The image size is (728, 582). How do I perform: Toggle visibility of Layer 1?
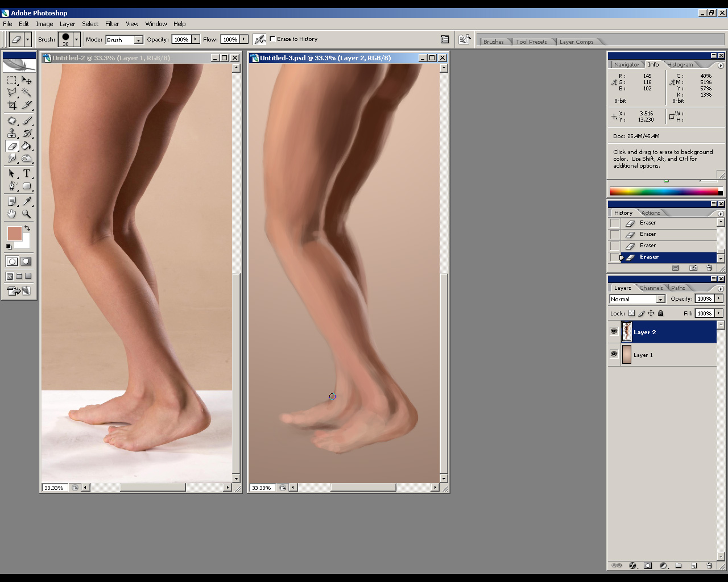point(614,354)
